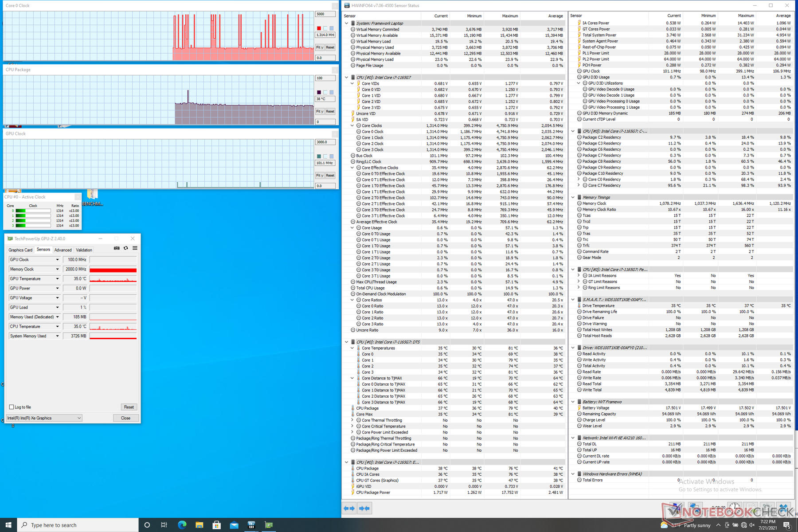Screen dimensions: 798x532
Task: Take a GPU-Z screenshot with the camera icon
Action: point(117,248)
